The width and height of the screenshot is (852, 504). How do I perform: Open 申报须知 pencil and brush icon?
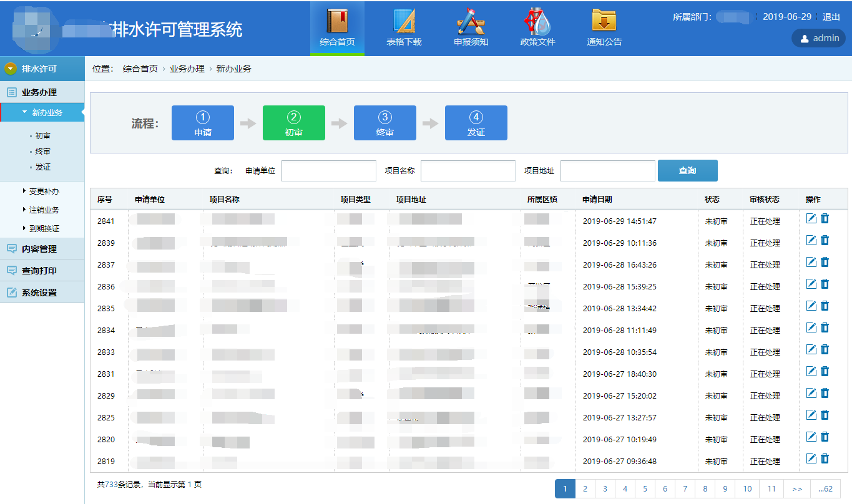pos(471,21)
